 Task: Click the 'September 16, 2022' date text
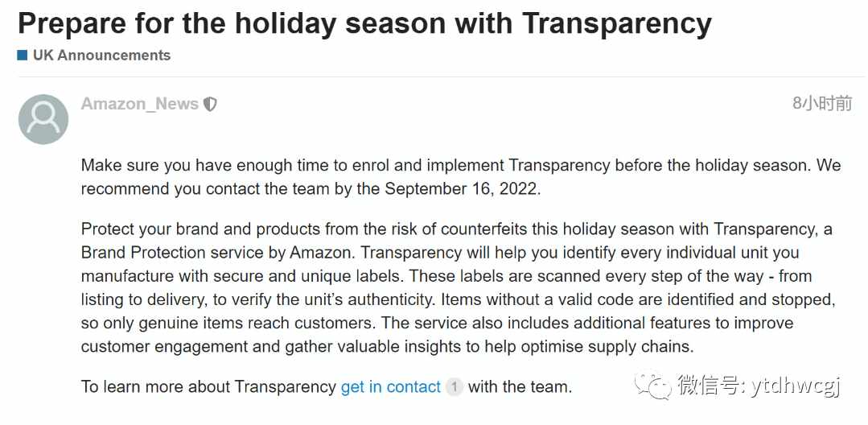click(462, 189)
